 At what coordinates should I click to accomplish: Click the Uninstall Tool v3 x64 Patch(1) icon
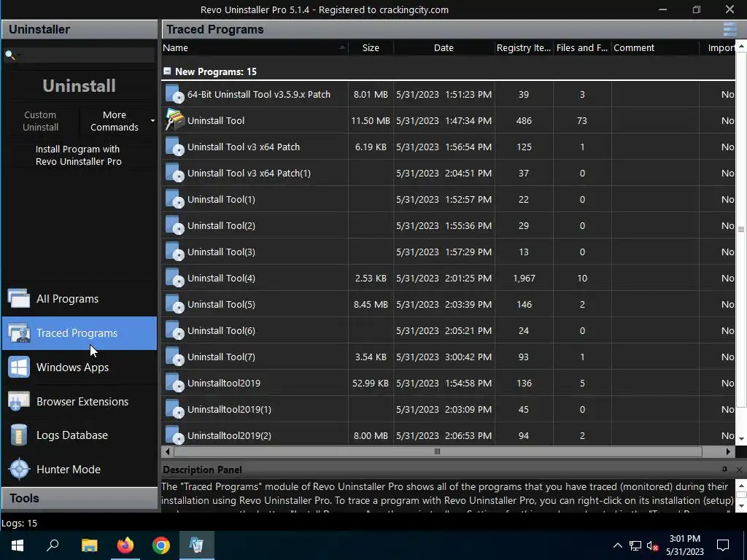(x=174, y=173)
